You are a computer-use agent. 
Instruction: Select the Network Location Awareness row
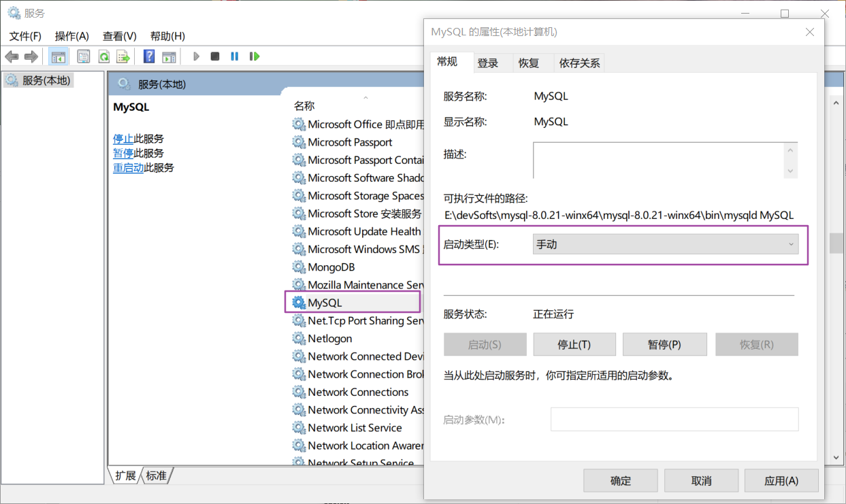[x=357, y=446]
